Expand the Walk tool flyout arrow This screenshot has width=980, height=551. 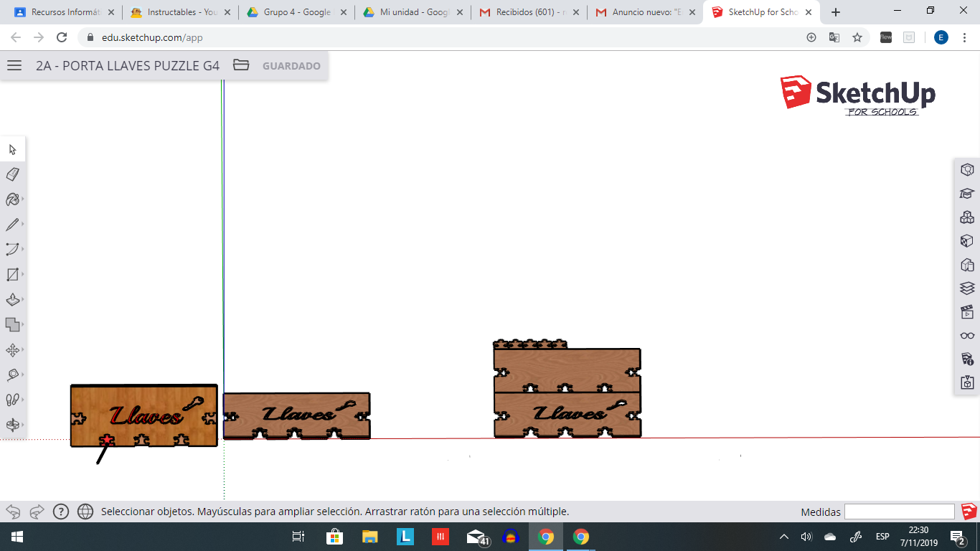click(x=23, y=400)
